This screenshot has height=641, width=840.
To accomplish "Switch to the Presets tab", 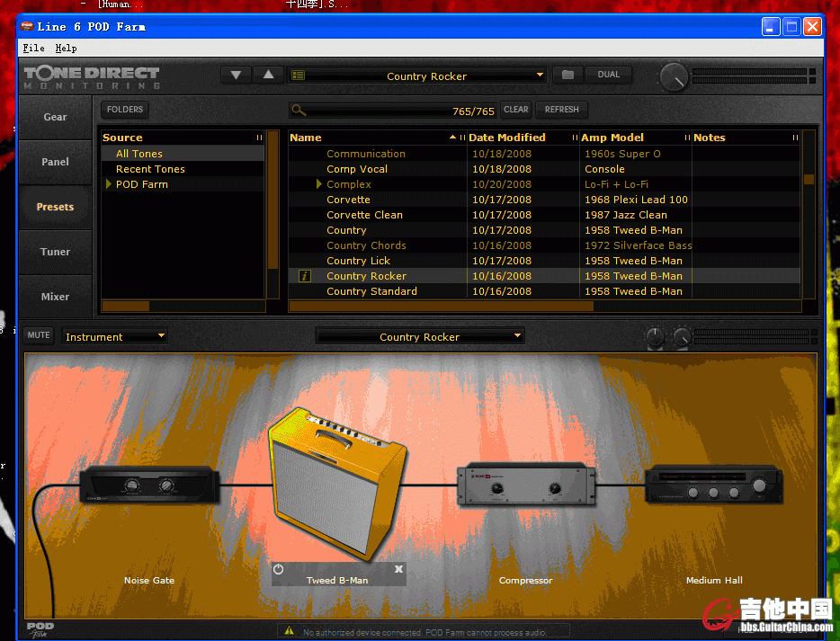I will (55, 208).
